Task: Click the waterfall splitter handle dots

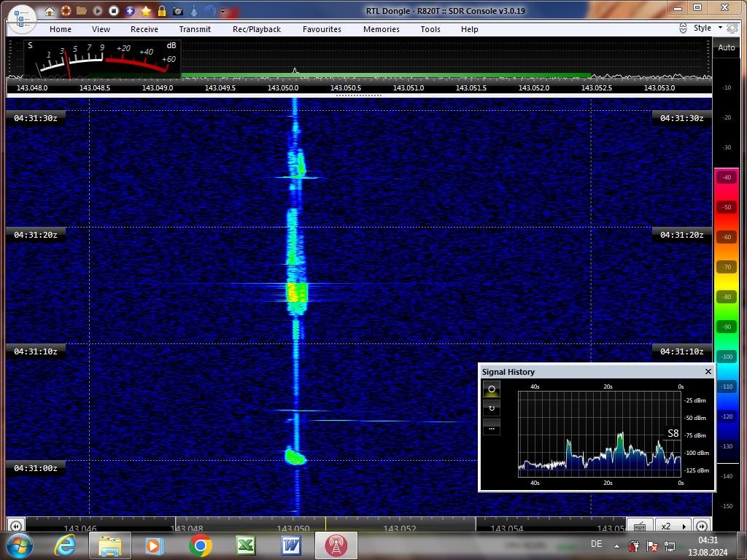Action: tap(359, 96)
